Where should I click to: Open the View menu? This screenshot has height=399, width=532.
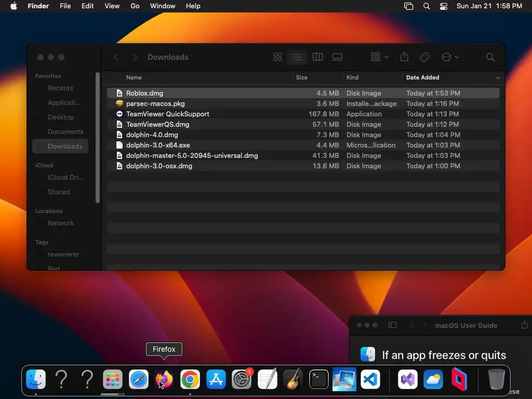pyautogui.click(x=112, y=6)
